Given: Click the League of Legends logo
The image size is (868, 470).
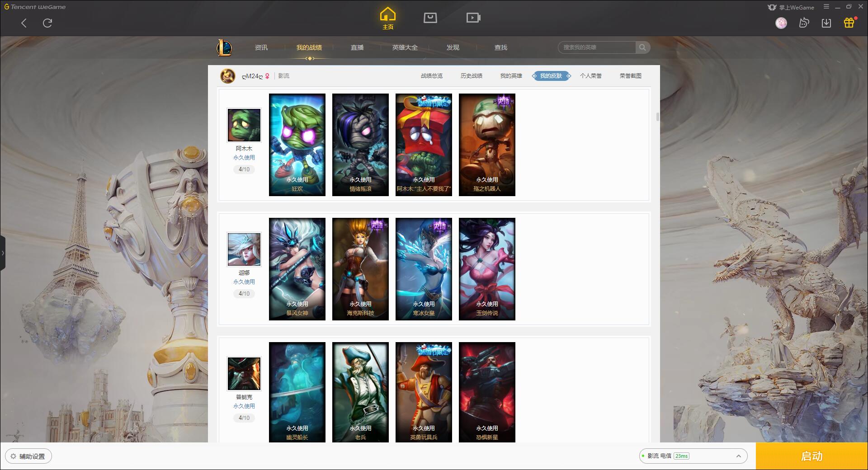Looking at the screenshot, I should 224,47.
